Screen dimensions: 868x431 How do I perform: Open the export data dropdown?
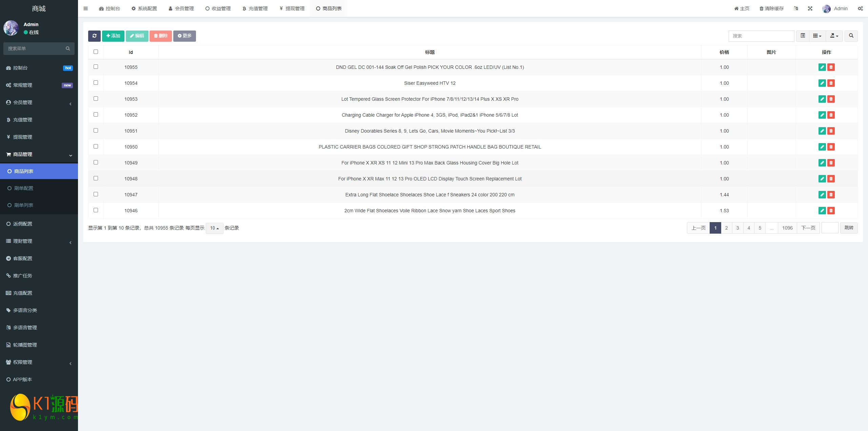click(x=834, y=36)
